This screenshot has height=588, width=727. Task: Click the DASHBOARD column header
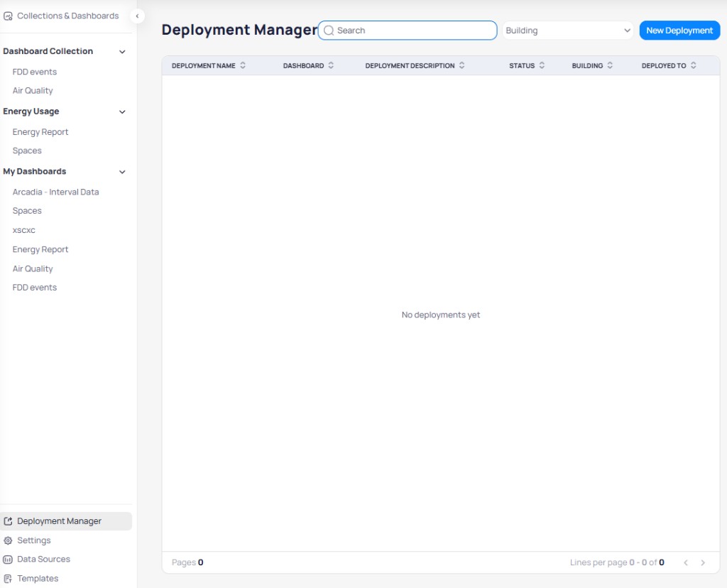304,66
